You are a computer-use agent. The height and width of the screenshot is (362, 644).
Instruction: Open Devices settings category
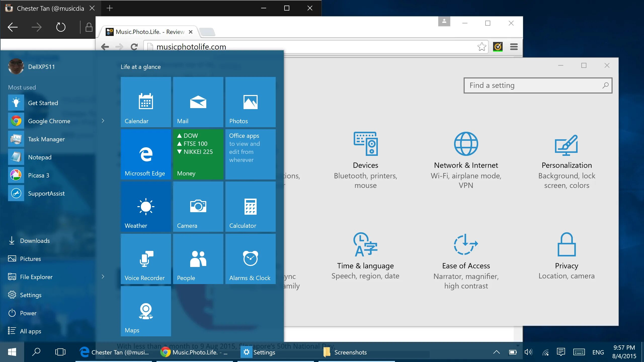tap(366, 160)
